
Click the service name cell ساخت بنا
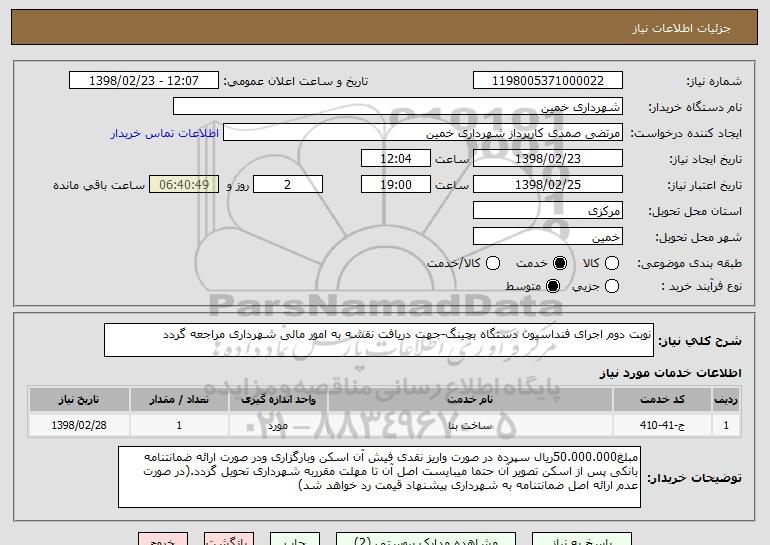470,425
